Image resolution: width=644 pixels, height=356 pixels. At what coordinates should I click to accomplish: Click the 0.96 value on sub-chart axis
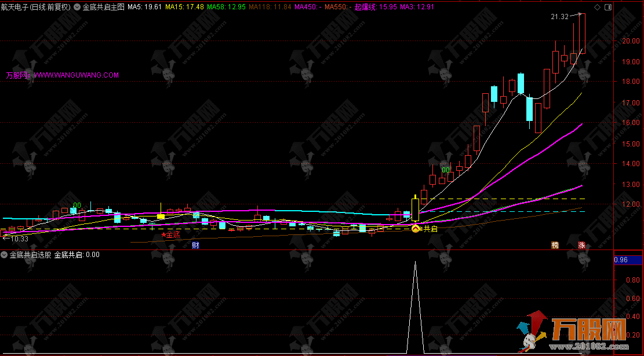620,260
